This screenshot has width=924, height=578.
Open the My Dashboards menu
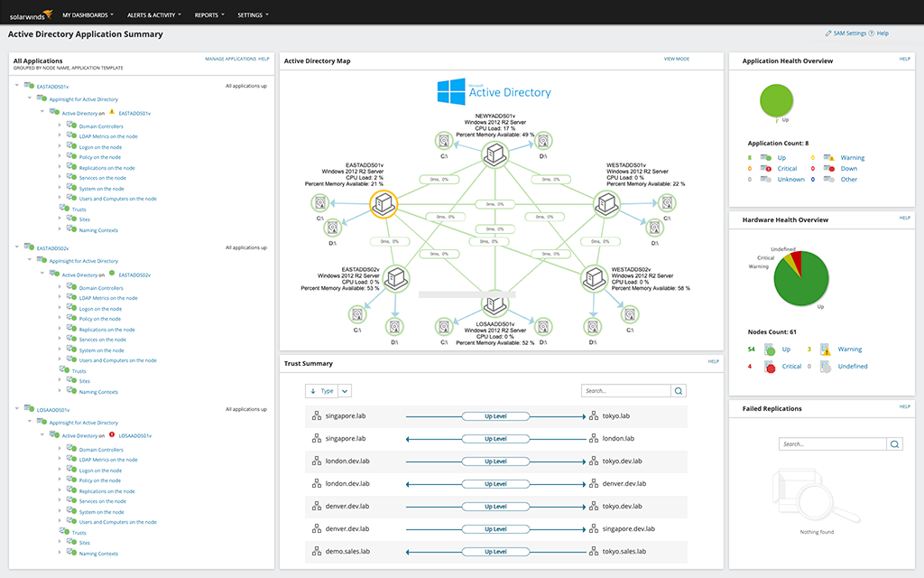pos(88,14)
